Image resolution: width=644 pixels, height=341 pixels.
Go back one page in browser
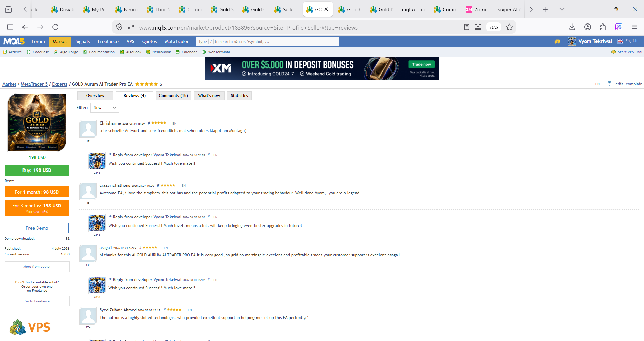25,27
